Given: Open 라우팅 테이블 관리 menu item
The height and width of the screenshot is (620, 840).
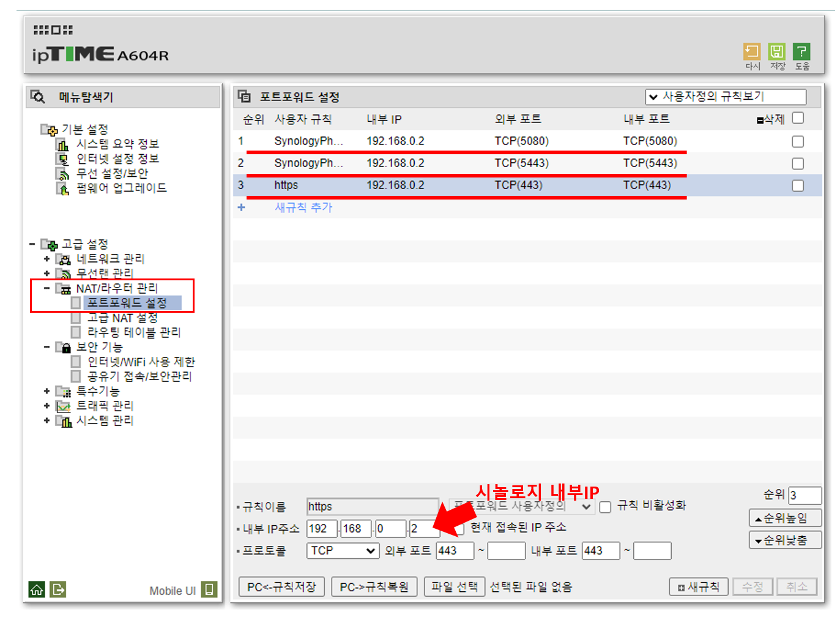Looking at the screenshot, I should click(134, 332).
